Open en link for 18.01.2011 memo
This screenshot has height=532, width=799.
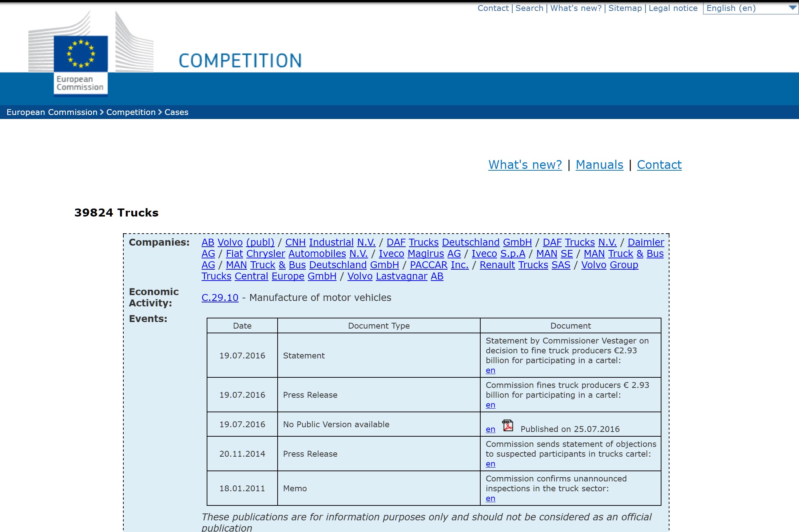(490, 499)
